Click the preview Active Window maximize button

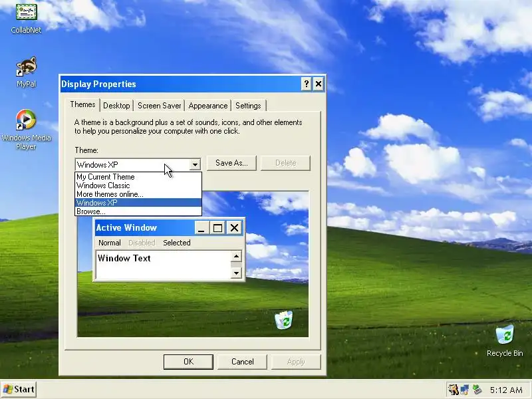point(217,227)
